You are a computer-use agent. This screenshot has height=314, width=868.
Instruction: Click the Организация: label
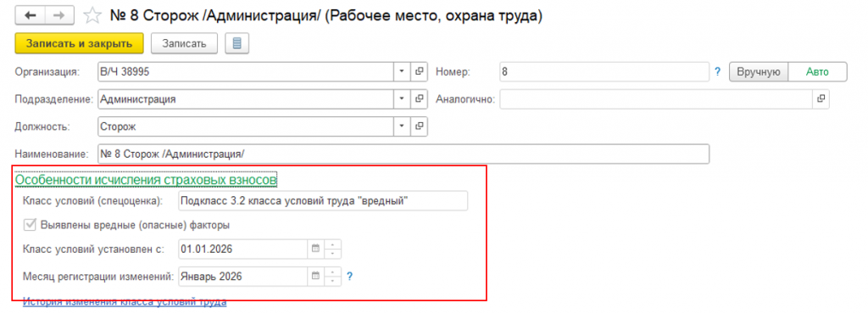tap(47, 72)
